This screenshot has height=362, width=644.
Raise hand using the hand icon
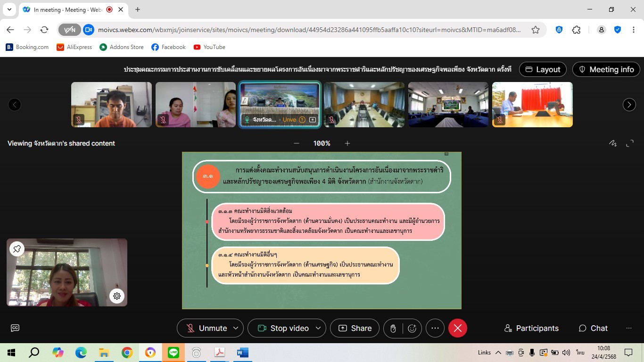393,329
